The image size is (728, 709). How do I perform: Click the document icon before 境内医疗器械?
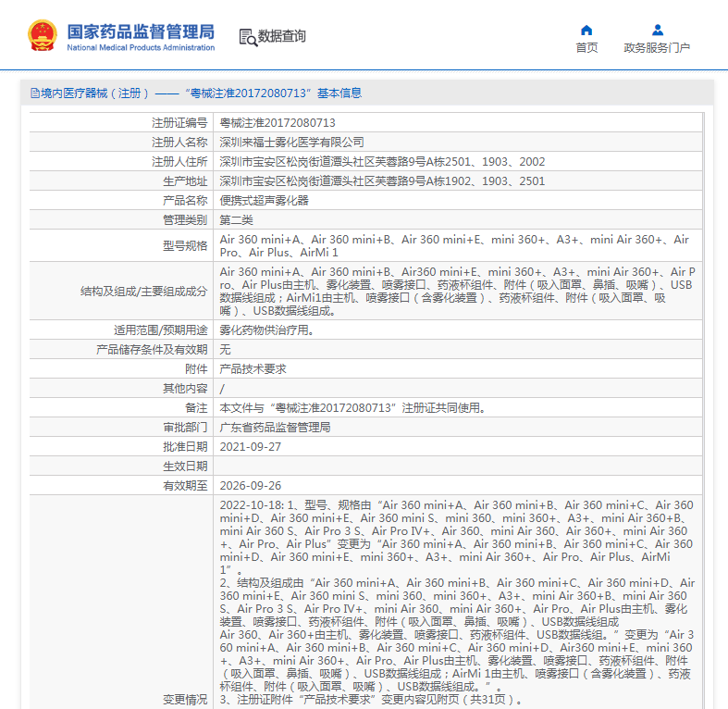[x=34, y=93]
